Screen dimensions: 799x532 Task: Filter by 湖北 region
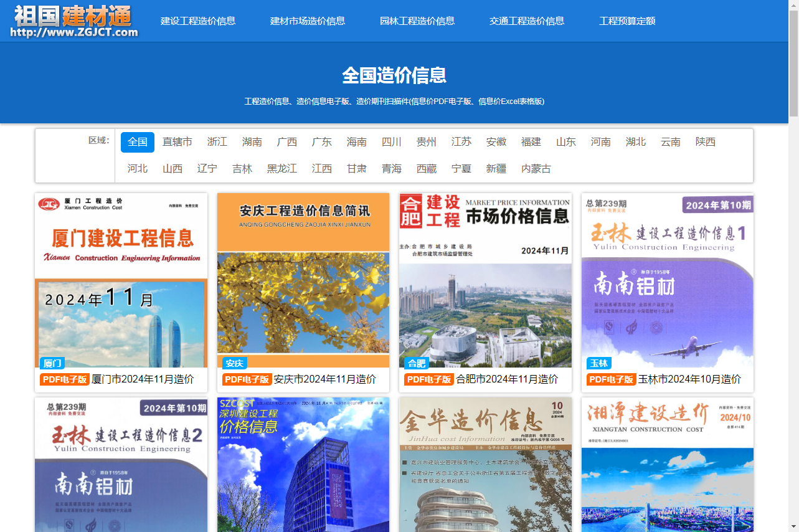point(636,142)
